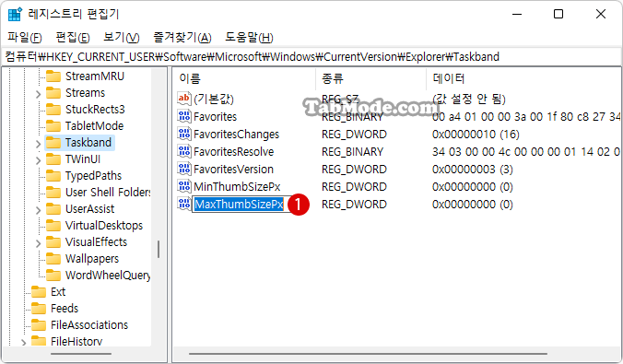Viewport: 623px width, 364px height.
Task: Click the TWinUI folder icon
Action: pyautogui.click(x=53, y=159)
